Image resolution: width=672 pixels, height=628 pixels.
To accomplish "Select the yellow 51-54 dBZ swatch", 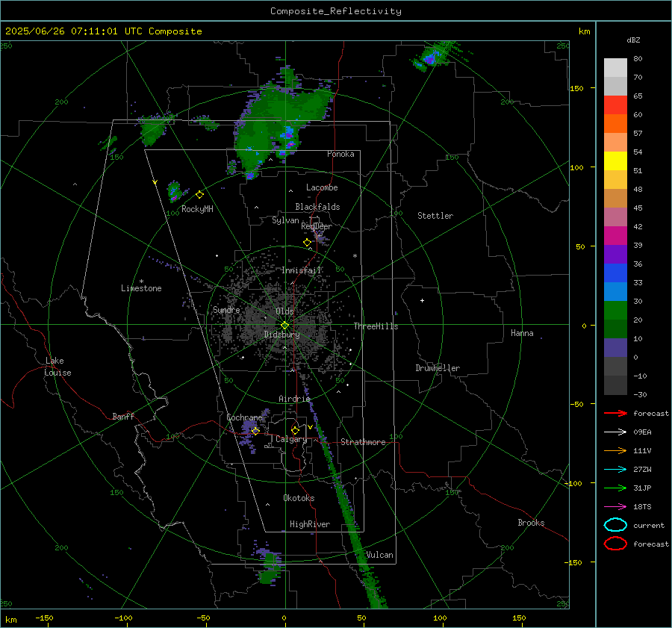I will (x=615, y=161).
